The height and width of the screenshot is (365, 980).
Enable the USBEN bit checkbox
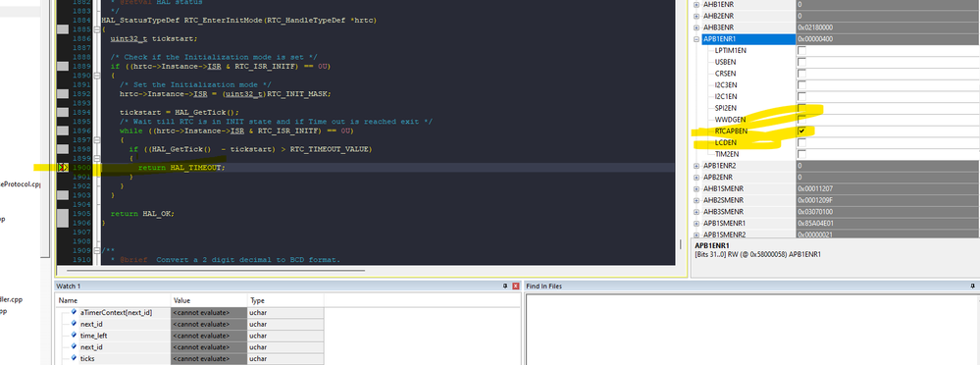(801, 62)
